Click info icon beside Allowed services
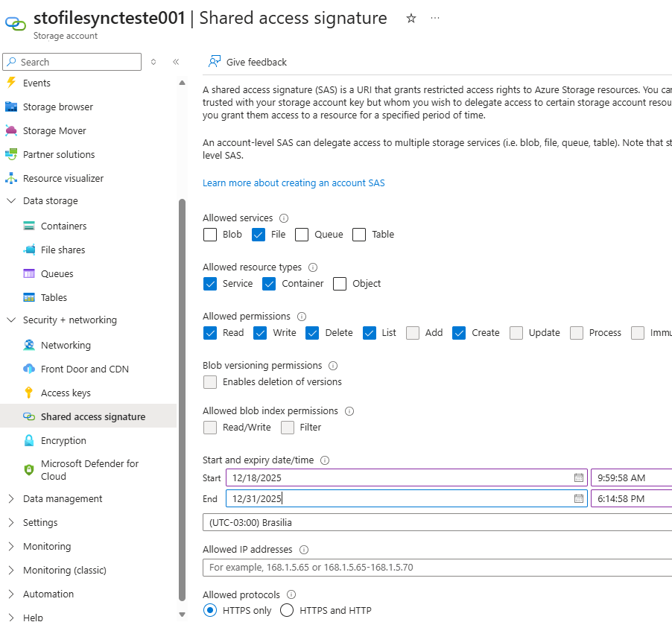Viewport: 672px width, 622px height. coord(284,218)
